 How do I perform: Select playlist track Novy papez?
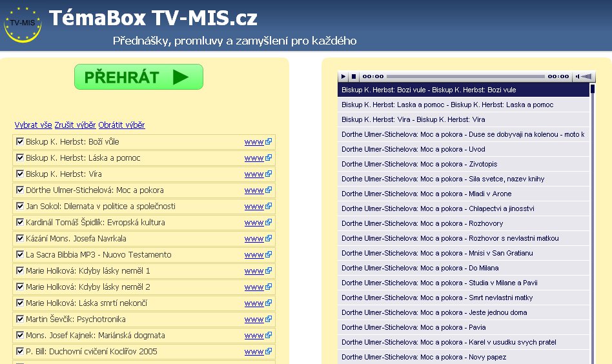tap(464, 357)
